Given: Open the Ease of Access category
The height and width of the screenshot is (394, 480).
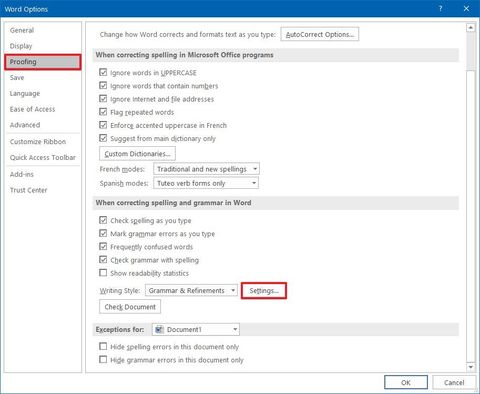Looking at the screenshot, I should (43, 109).
